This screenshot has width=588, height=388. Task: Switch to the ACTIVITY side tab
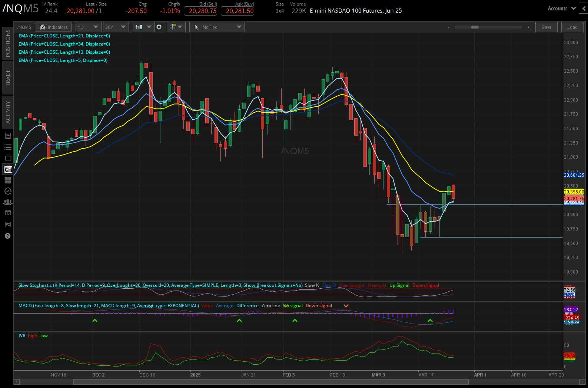pos(8,112)
